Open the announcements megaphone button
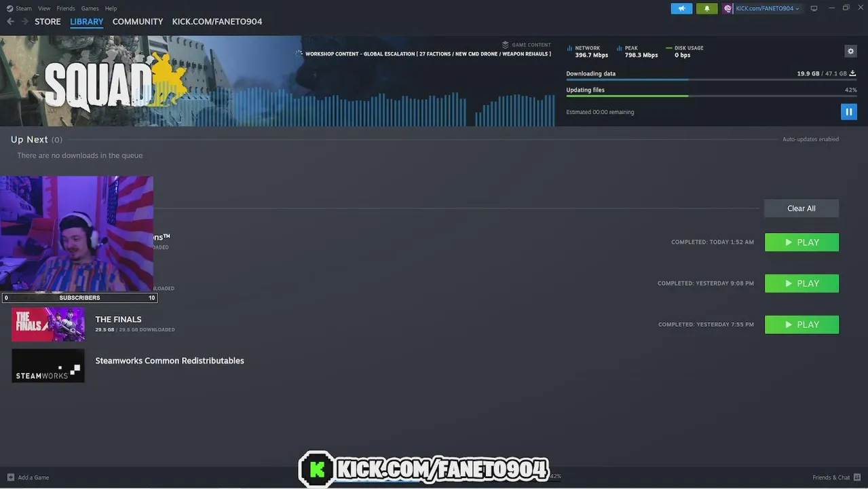Viewport: 868px width, 489px height. point(681,8)
